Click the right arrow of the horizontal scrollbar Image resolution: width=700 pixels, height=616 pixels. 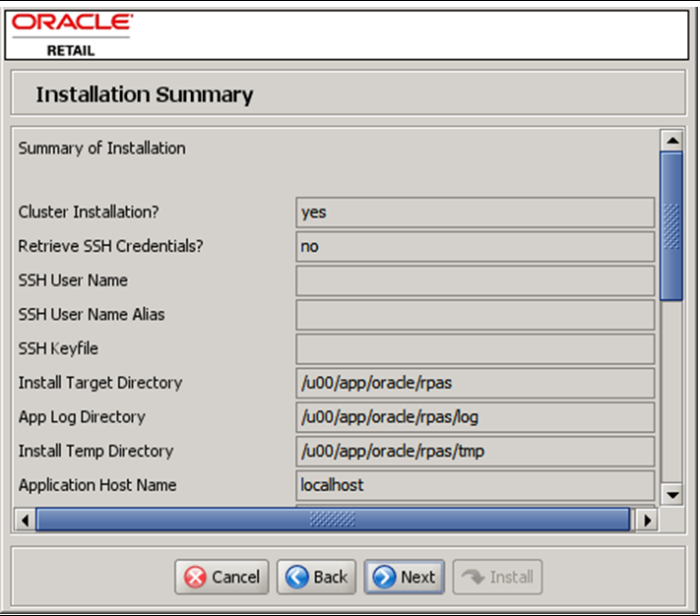647,520
